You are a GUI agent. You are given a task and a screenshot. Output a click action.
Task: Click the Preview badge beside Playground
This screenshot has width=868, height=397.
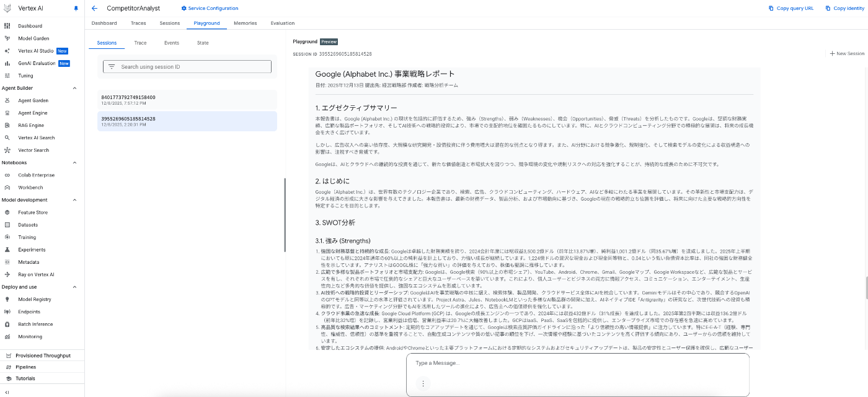click(x=329, y=41)
